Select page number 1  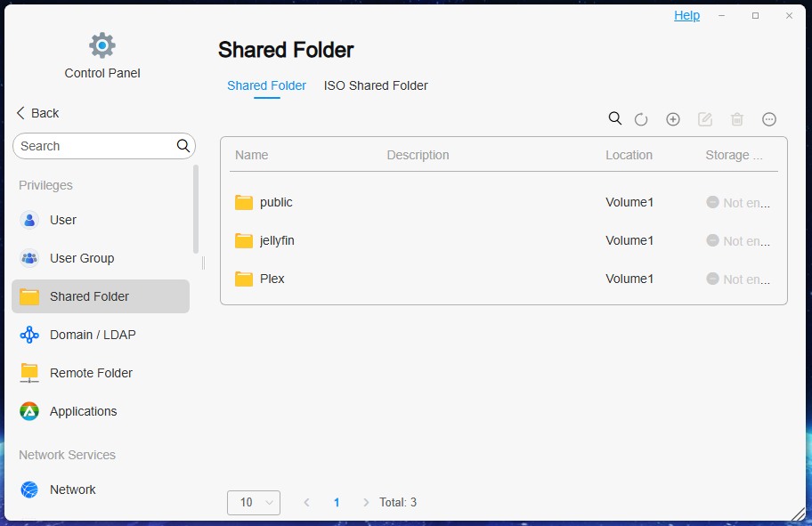click(337, 503)
